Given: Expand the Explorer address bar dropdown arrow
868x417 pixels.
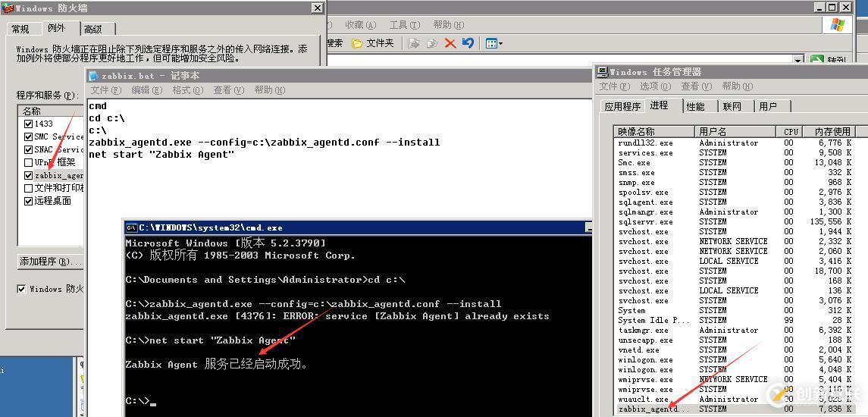Looking at the screenshot, I should 797,61.
